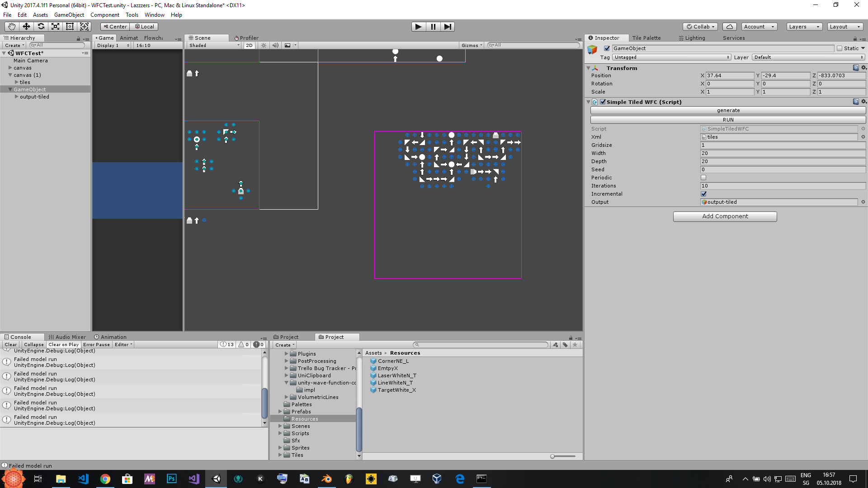The height and width of the screenshot is (488, 868).
Task: Open Transform component gear settings
Action: tap(864, 68)
